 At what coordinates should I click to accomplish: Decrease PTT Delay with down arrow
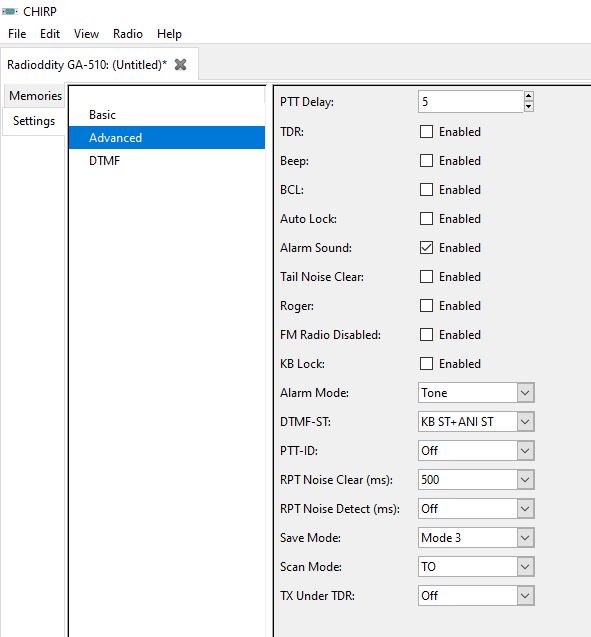tap(528, 106)
